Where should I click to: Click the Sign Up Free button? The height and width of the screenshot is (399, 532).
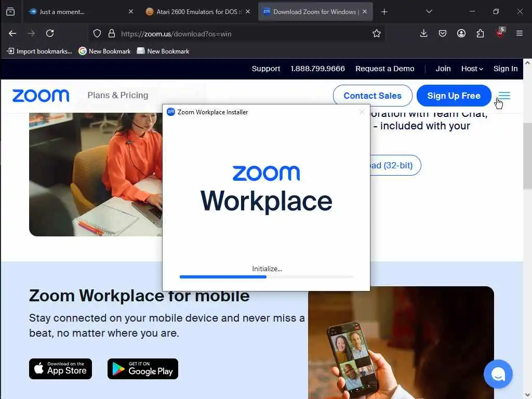454,96
